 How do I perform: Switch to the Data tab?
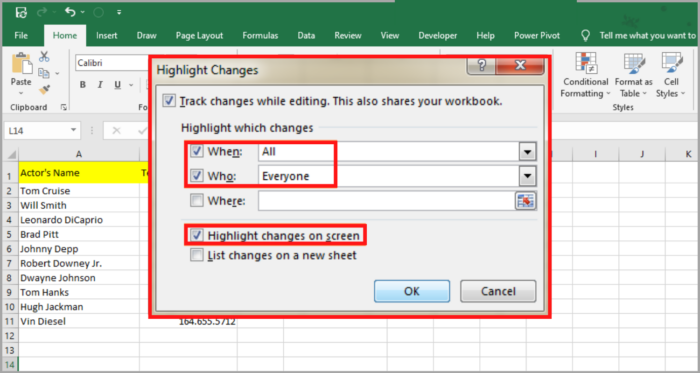pos(306,36)
